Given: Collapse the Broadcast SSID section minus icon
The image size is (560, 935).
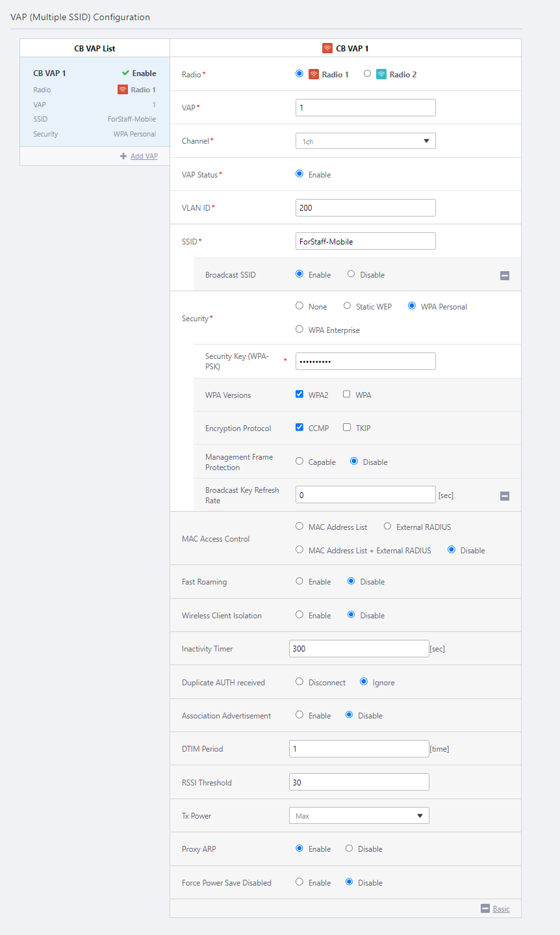Looking at the screenshot, I should tap(505, 276).
